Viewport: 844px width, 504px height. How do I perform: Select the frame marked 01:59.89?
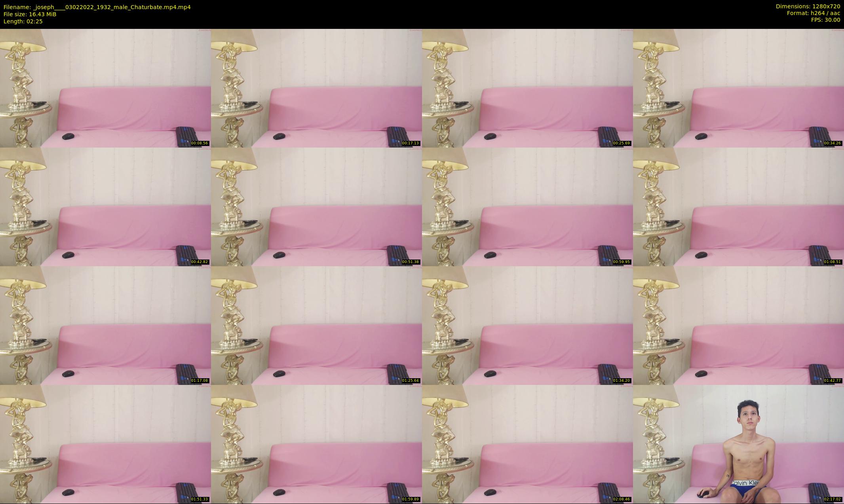pyautogui.click(x=316, y=444)
